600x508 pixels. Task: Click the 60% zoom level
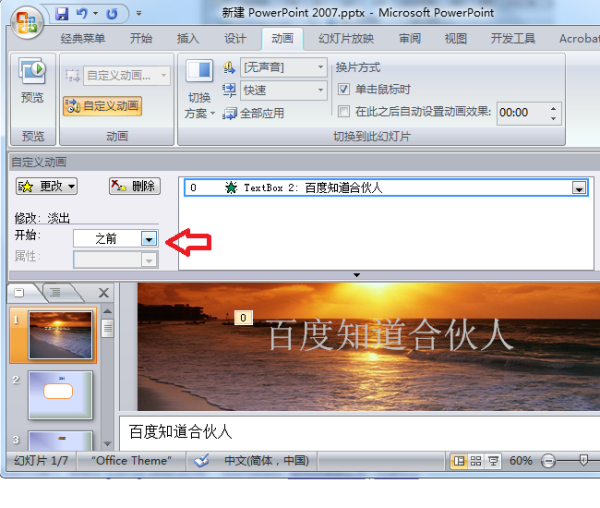520,461
